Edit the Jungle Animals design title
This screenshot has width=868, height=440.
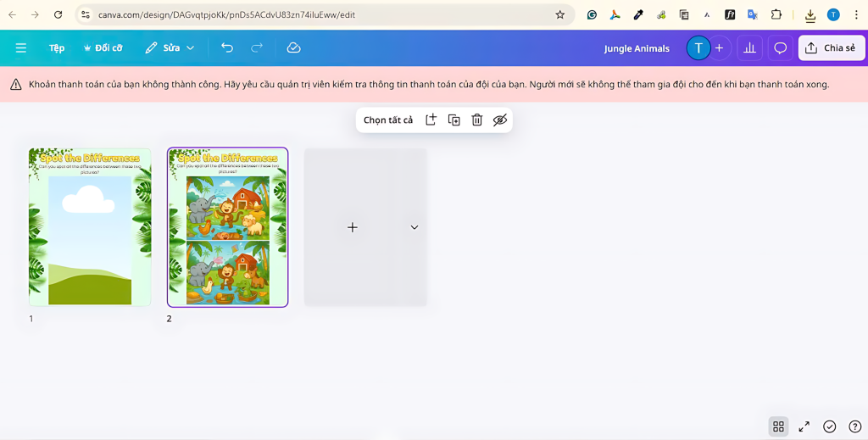coord(636,48)
